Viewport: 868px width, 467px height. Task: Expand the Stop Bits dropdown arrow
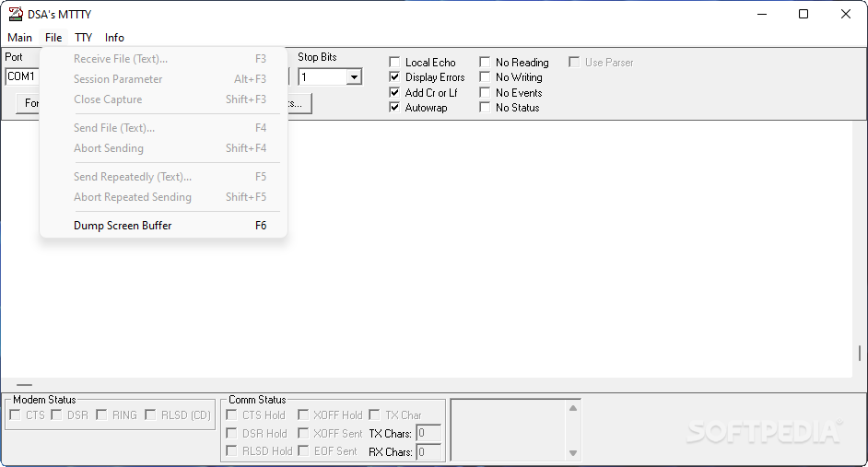[354, 76]
